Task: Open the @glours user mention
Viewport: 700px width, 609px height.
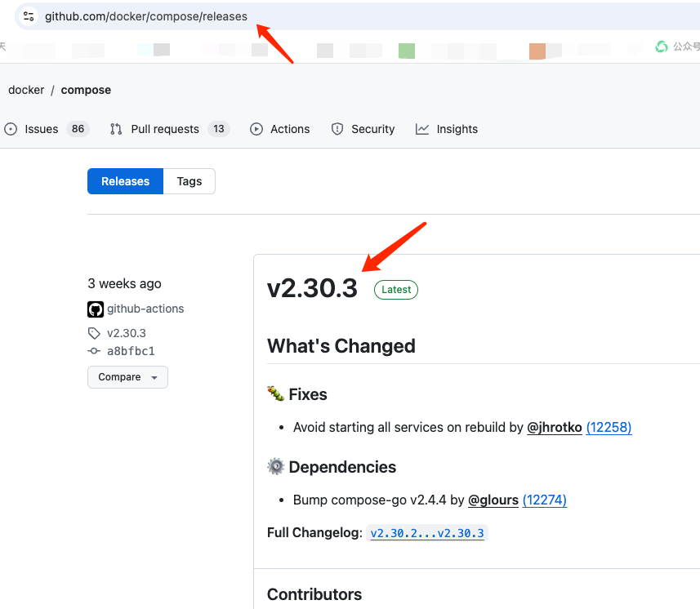Action: 493,500
